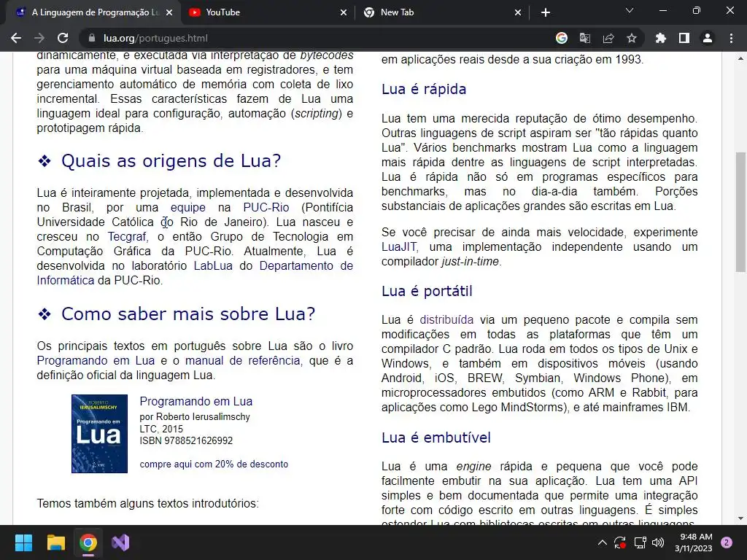This screenshot has width=747, height=560.
Task: Click the 'Como saber mais sobre Lua?' heading
Action: (x=188, y=314)
